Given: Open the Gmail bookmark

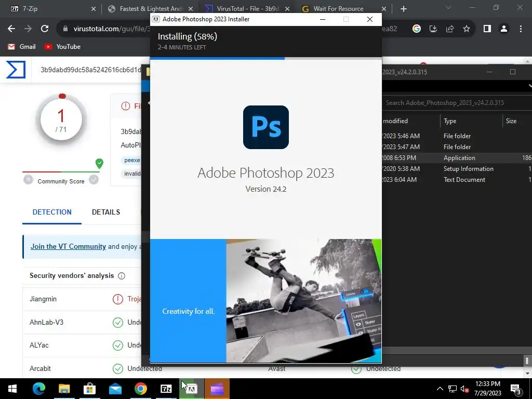Looking at the screenshot, I should (22, 47).
